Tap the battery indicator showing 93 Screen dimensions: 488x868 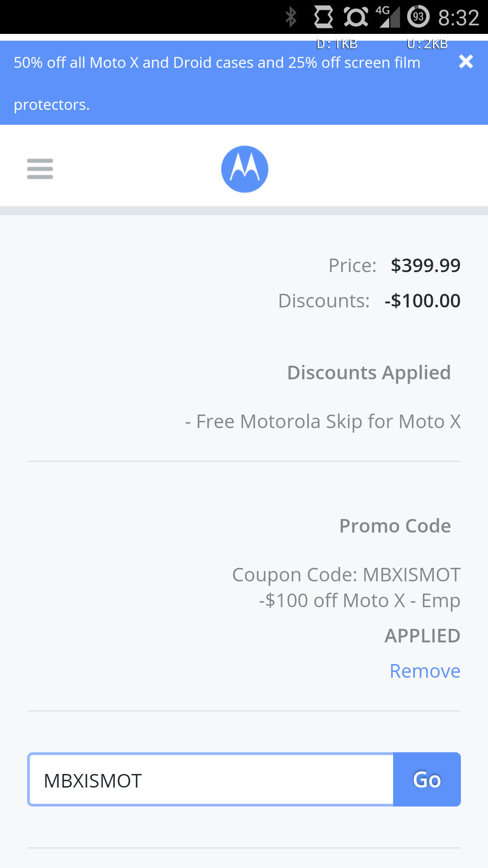[418, 16]
